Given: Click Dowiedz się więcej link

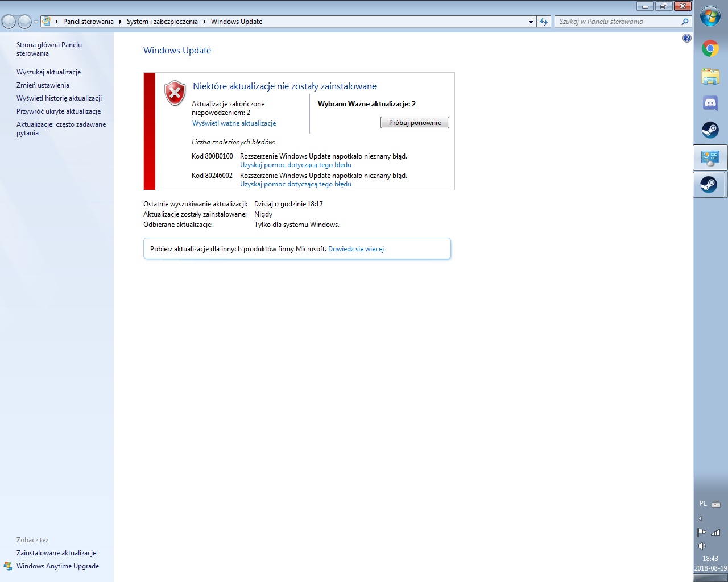Looking at the screenshot, I should [x=356, y=249].
